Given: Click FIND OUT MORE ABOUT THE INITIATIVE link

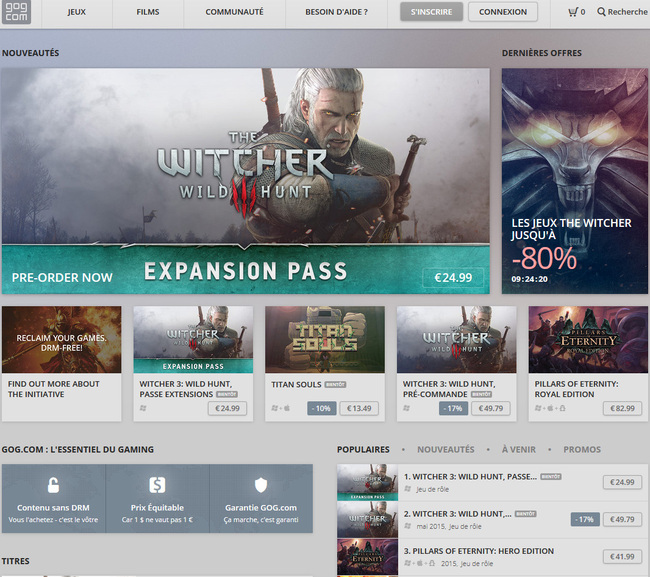Looking at the screenshot, I should point(53,389).
